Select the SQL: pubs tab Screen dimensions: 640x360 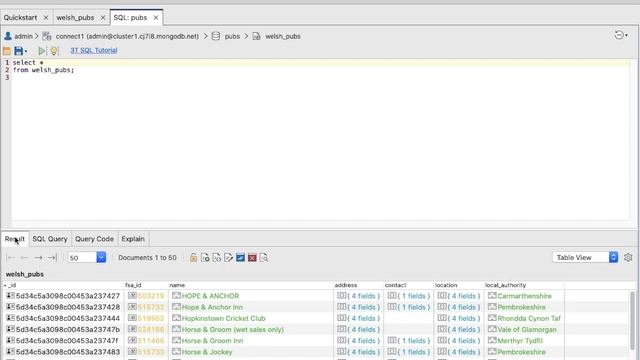coord(130,18)
